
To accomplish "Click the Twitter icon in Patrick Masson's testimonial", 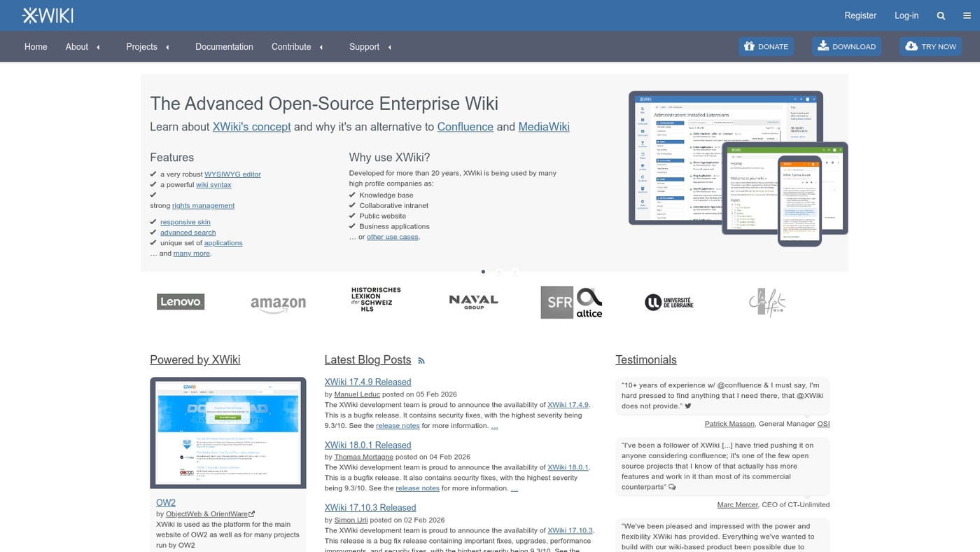I will [x=687, y=405].
